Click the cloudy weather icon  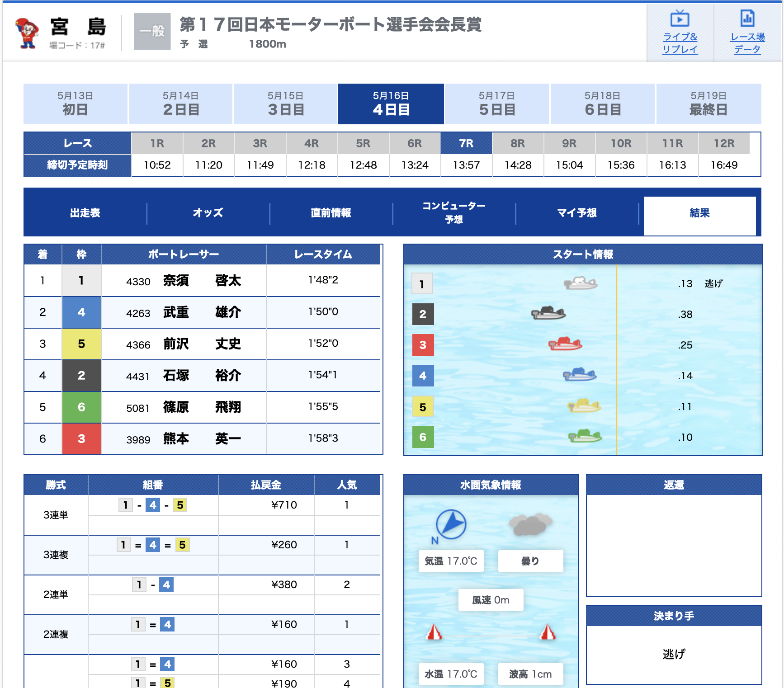pos(530,524)
